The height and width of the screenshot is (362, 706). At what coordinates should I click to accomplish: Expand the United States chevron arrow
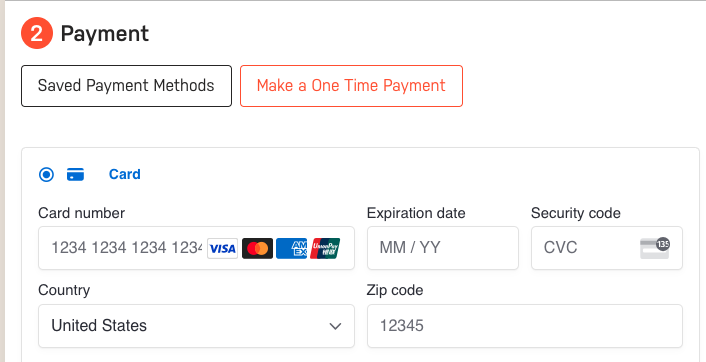[x=335, y=326]
